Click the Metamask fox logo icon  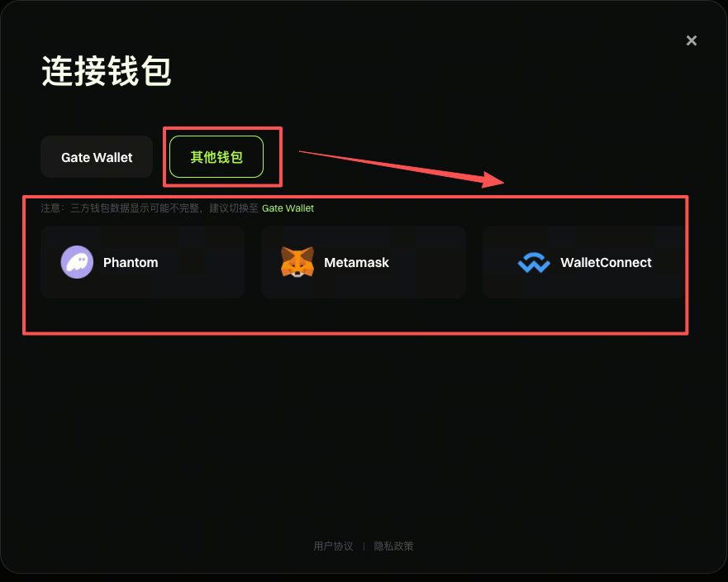(297, 262)
